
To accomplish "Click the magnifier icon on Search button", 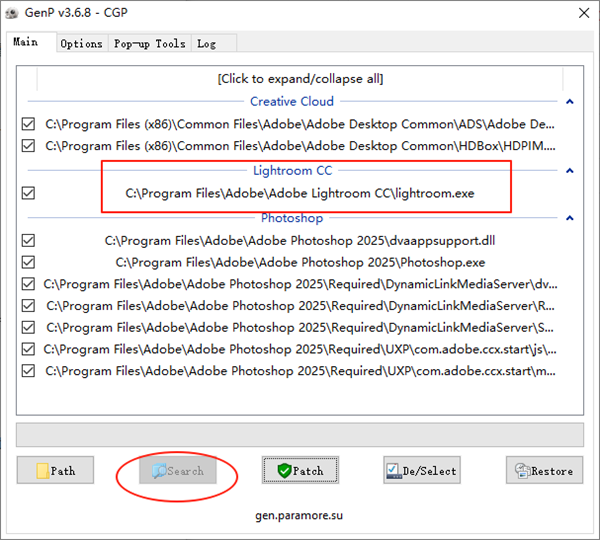I will tap(159, 471).
